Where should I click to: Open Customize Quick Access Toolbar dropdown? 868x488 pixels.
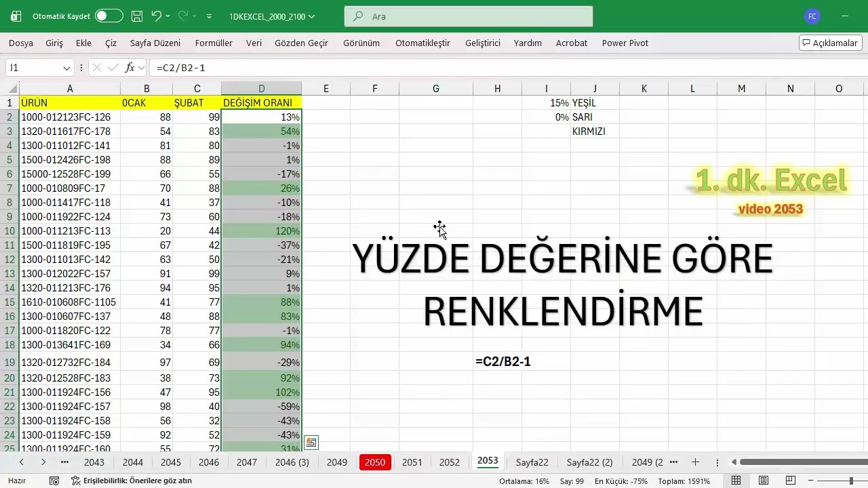(209, 16)
